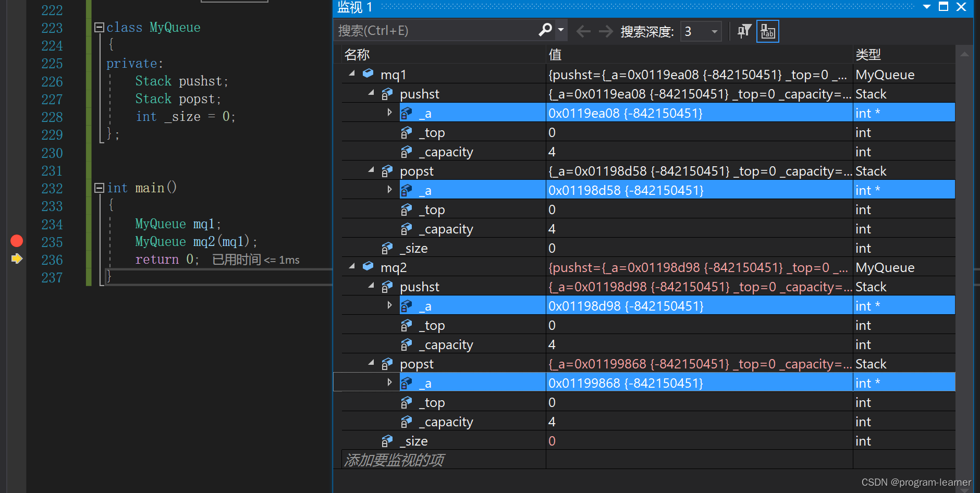Select mq2 MyQueue type cell
The width and height of the screenshot is (980, 493).
click(x=904, y=267)
